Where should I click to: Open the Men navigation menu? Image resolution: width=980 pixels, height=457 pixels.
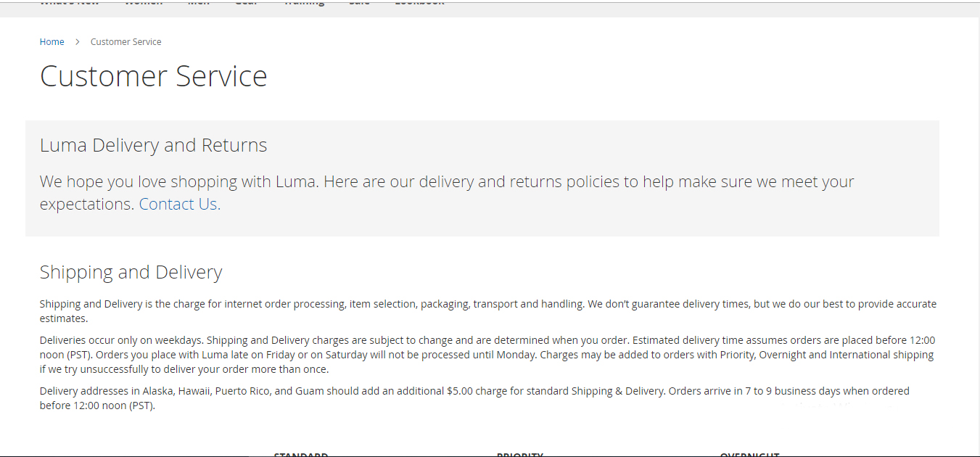(x=198, y=3)
